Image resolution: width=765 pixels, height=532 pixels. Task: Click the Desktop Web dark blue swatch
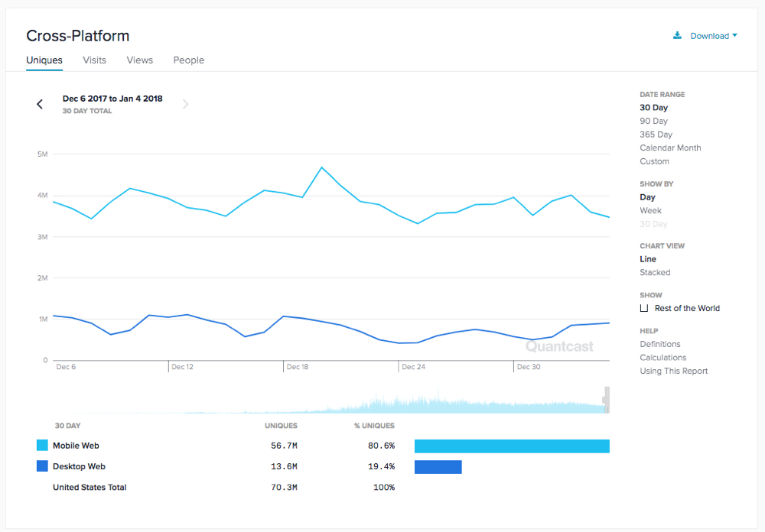pos(42,466)
